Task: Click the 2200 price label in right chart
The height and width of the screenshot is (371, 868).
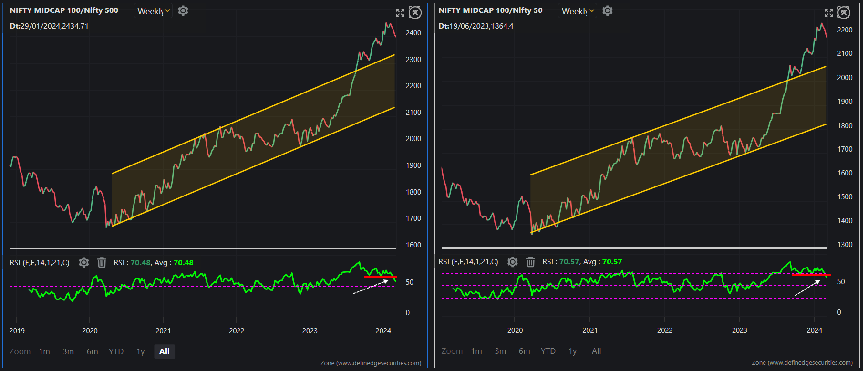Action: click(845, 30)
